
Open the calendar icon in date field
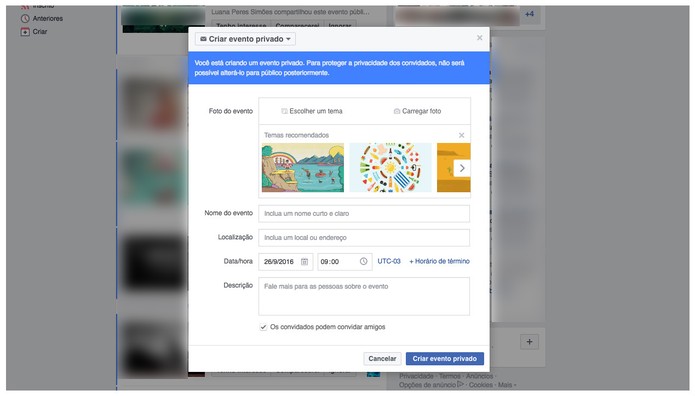[x=305, y=262]
